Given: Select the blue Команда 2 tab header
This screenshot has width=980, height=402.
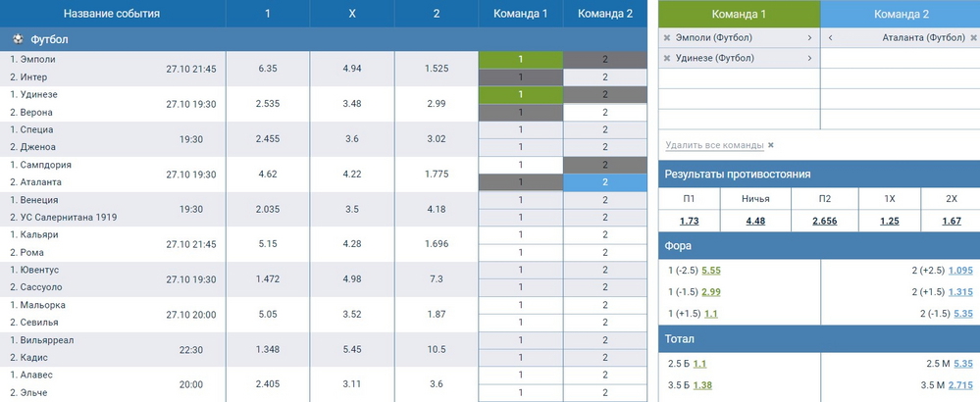Looking at the screenshot, I should (x=900, y=14).
